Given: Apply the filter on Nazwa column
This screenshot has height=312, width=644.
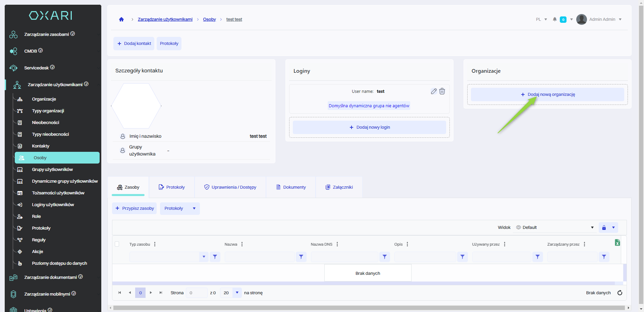Looking at the screenshot, I should [x=301, y=257].
